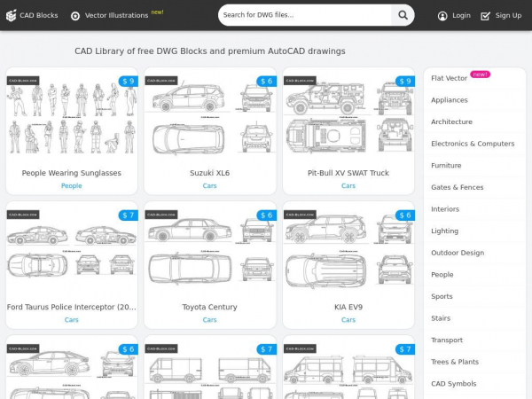The height and width of the screenshot is (399, 532).
Task: Open Pit-Bull XV SWAT Truck thumbnail
Action: pos(348,119)
